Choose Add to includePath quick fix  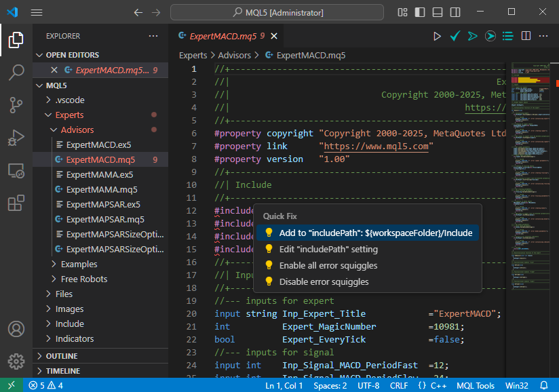click(367, 233)
